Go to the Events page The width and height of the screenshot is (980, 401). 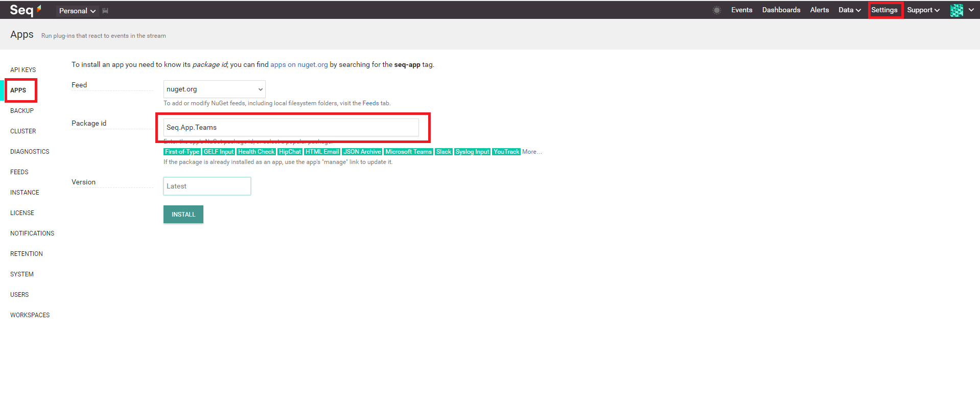(x=741, y=10)
